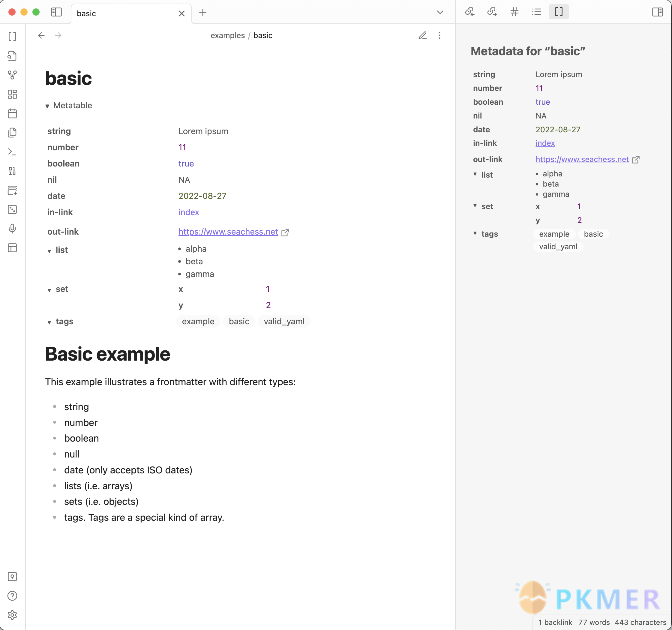Follow the index in-link in note
Image resolution: width=672 pixels, height=630 pixels.
(189, 212)
